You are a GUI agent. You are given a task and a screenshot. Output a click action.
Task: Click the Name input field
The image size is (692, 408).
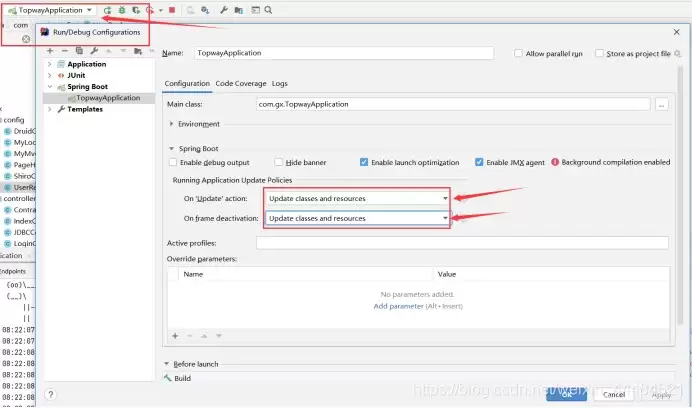point(344,53)
